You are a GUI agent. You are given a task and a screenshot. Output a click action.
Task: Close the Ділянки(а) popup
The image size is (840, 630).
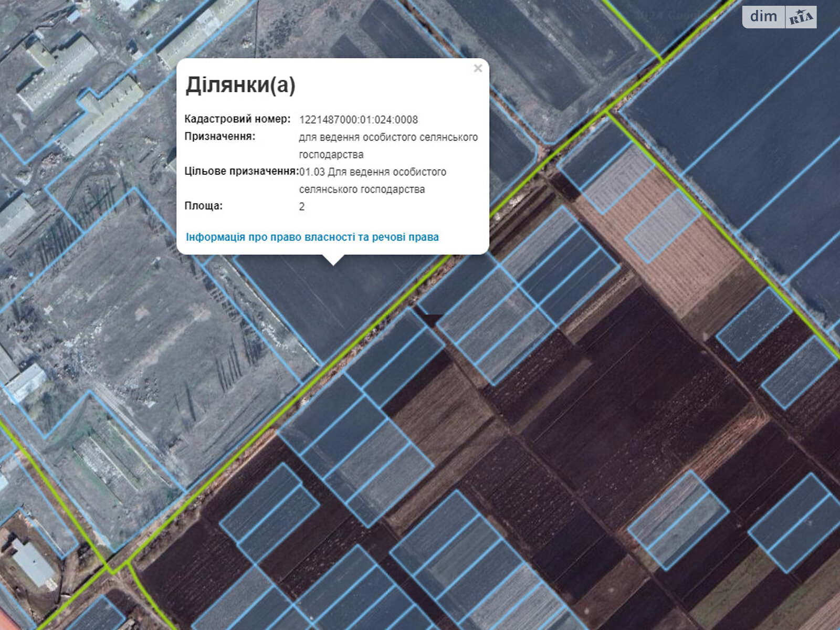[x=478, y=68]
